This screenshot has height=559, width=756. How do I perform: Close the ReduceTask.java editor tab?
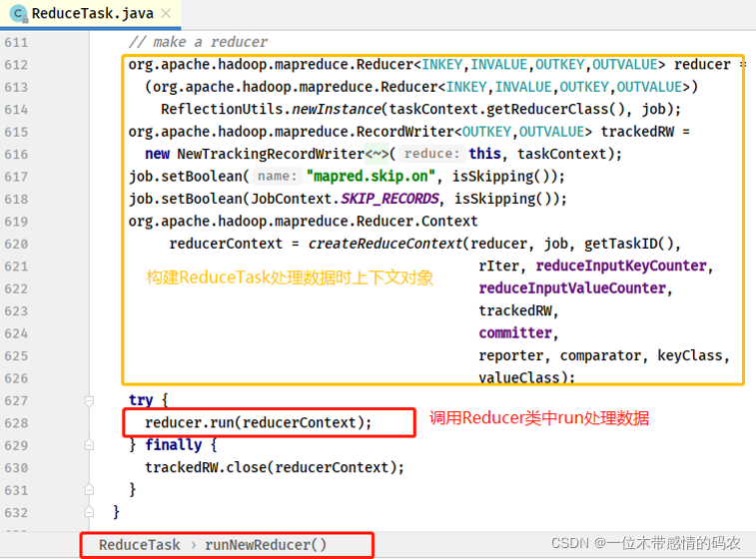(x=168, y=14)
